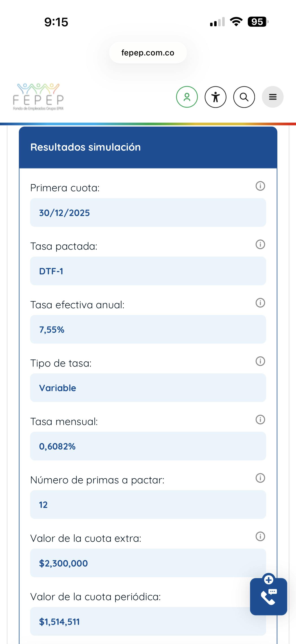Open the hamburger navigation menu
The width and height of the screenshot is (296, 644).
tap(272, 97)
